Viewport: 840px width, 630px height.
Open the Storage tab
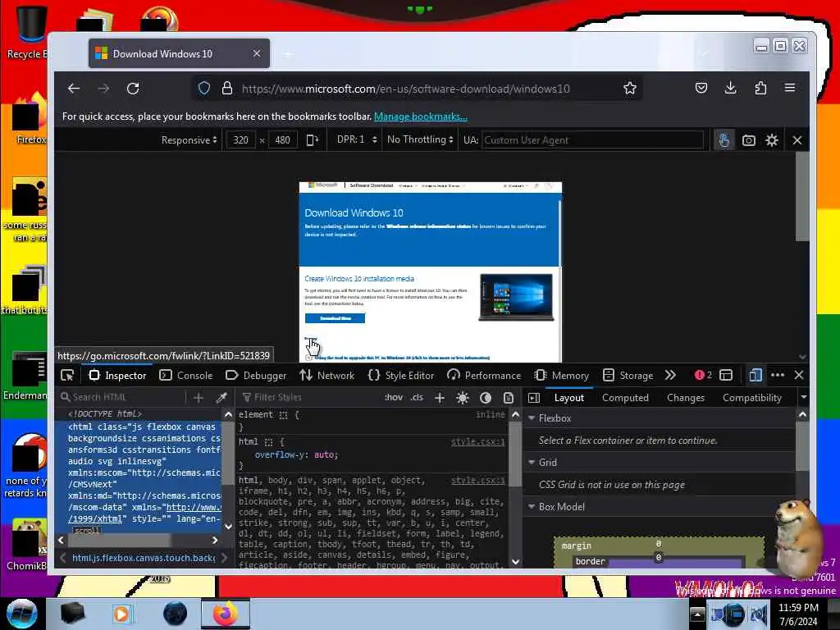[628, 376]
